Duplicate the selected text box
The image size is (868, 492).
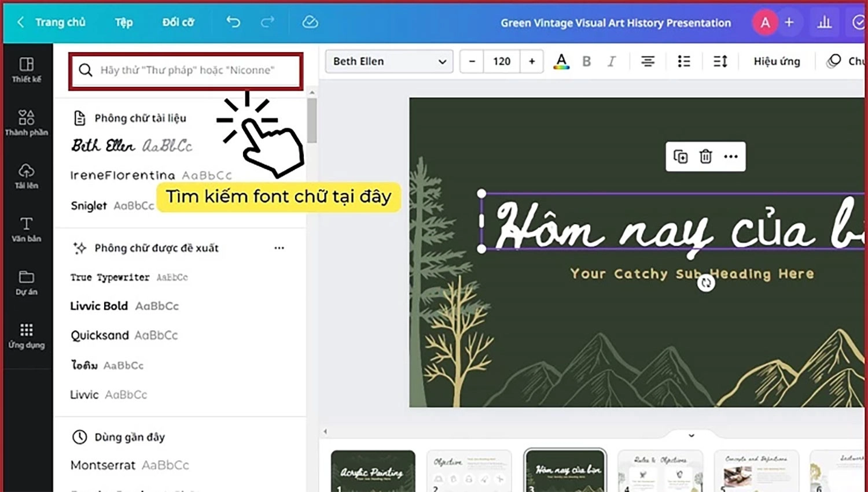(681, 157)
